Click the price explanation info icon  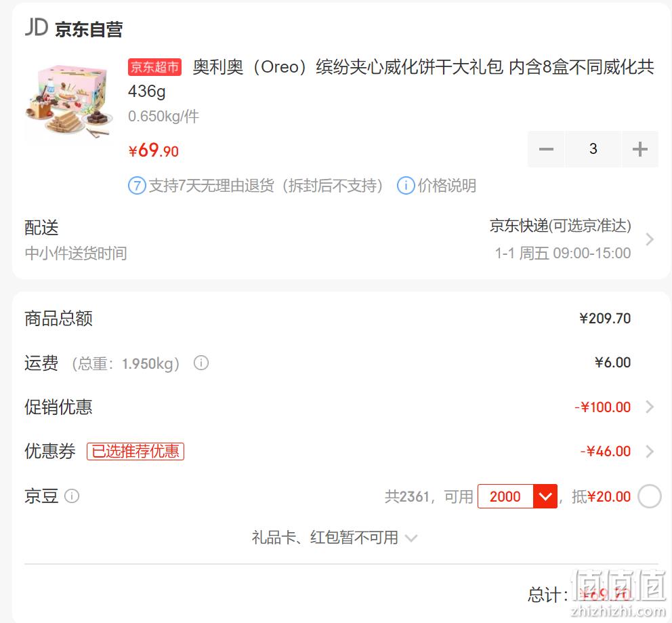pos(405,186)
